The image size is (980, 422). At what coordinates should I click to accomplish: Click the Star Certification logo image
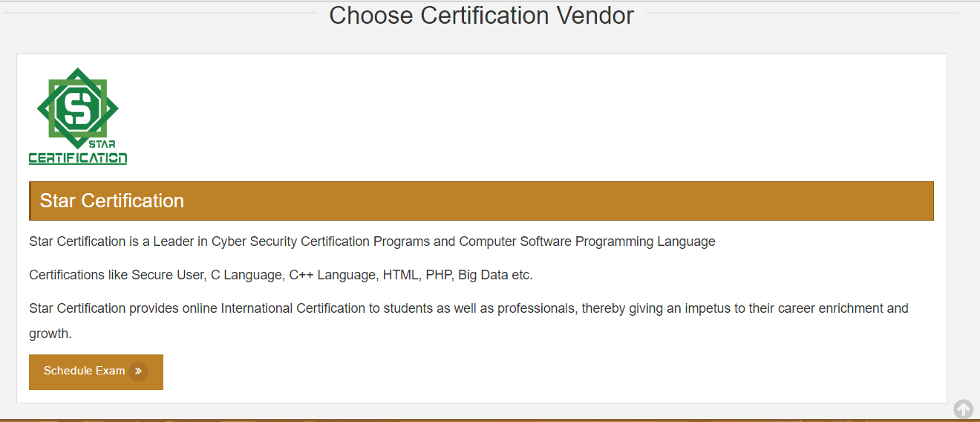click(x=78, y=116)
